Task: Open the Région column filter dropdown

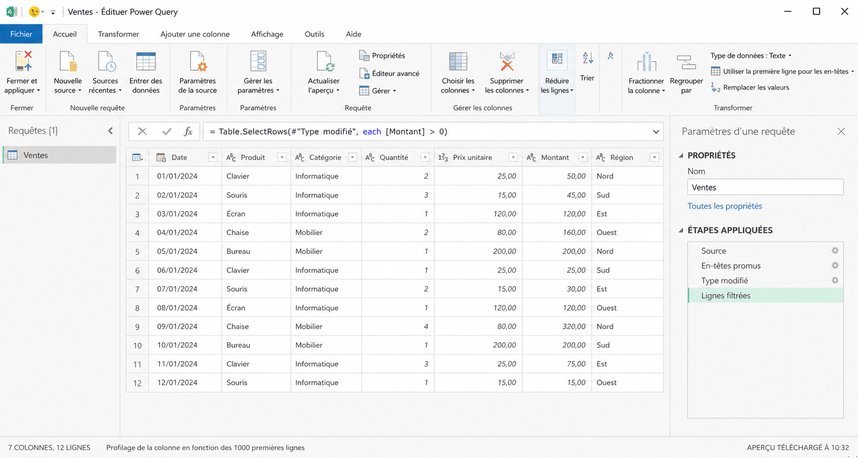Action: click(x=654, y=158)
